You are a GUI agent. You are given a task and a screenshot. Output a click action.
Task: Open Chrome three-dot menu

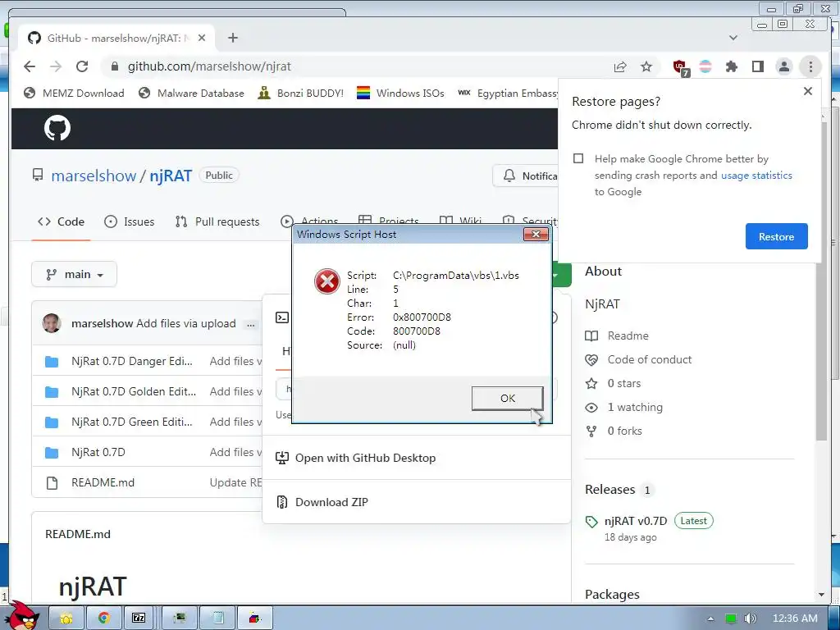click(x=810, y=66)
